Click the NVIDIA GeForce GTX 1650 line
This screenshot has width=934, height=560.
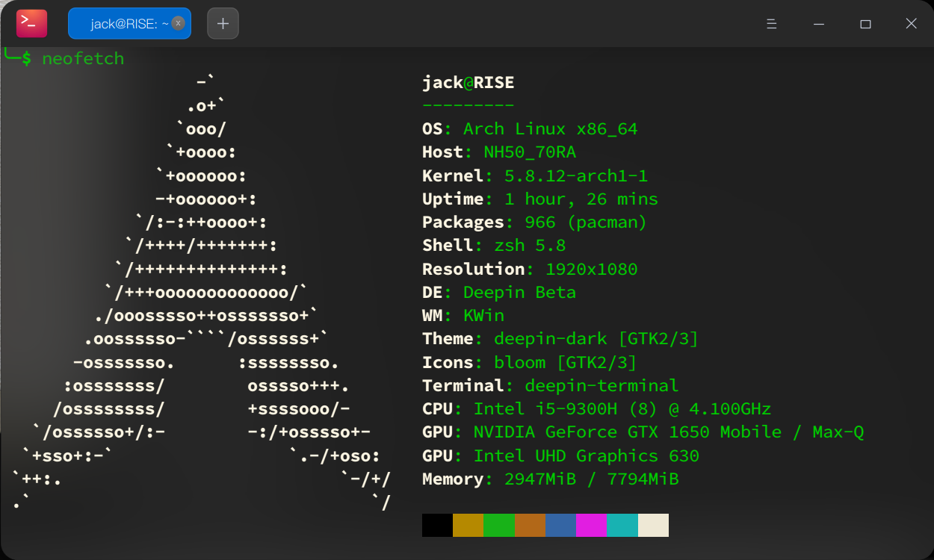coord(643,432)
